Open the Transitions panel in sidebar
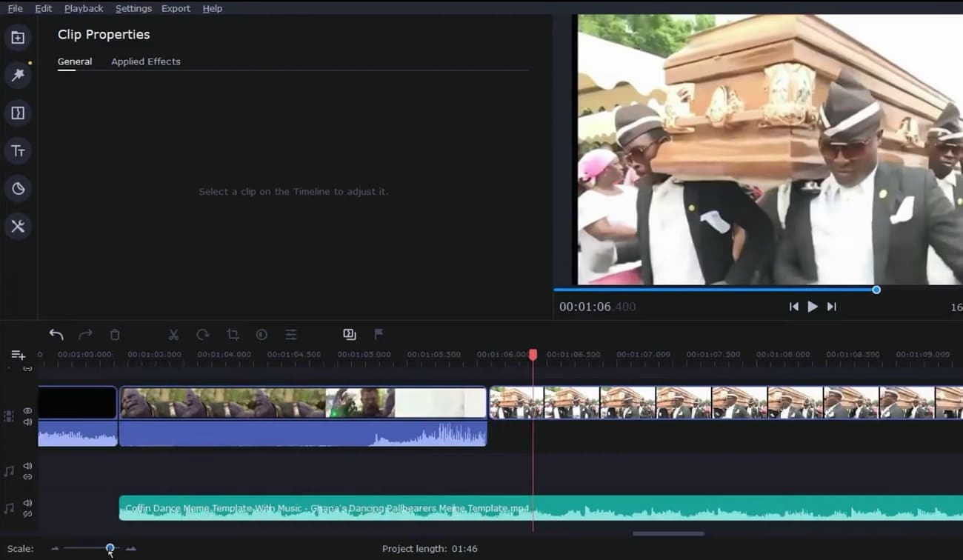963x560 pixels. 18,113
